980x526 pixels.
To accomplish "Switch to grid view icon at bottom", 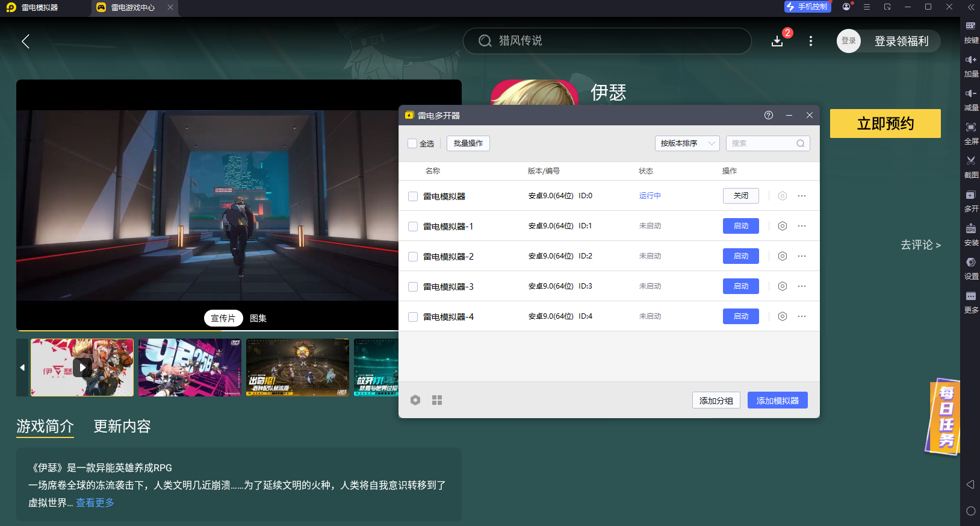I will coord(437,400).
